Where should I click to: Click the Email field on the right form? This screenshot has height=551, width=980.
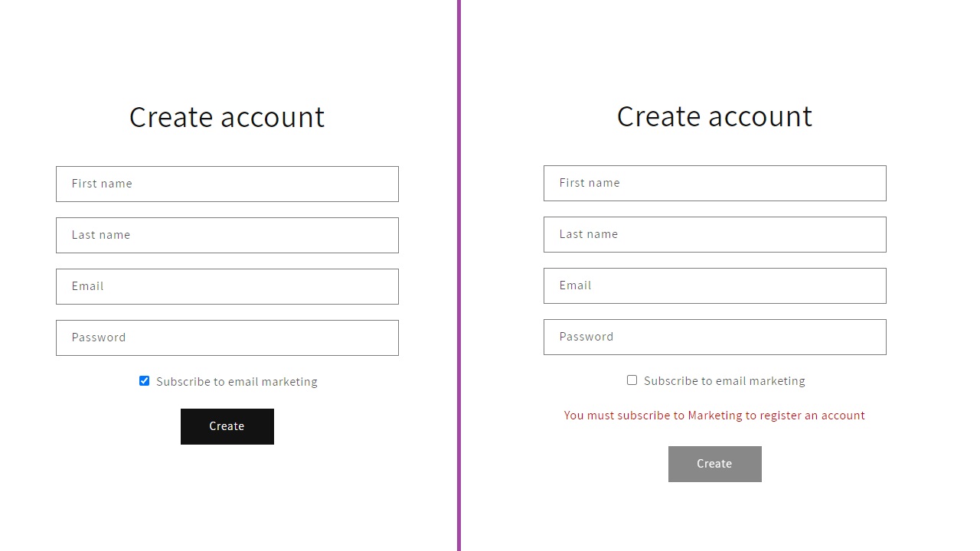714,285
